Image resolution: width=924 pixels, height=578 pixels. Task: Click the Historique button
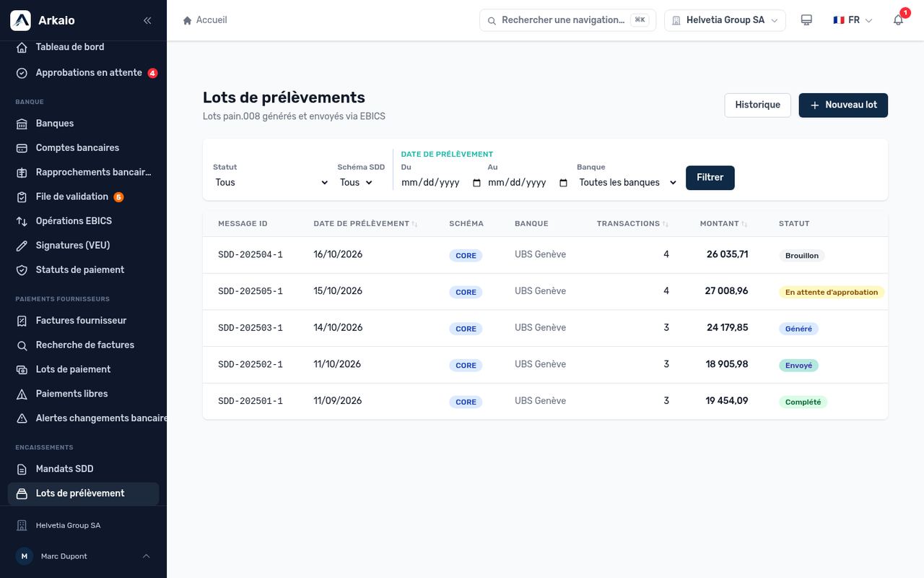[x=757, y=105]
